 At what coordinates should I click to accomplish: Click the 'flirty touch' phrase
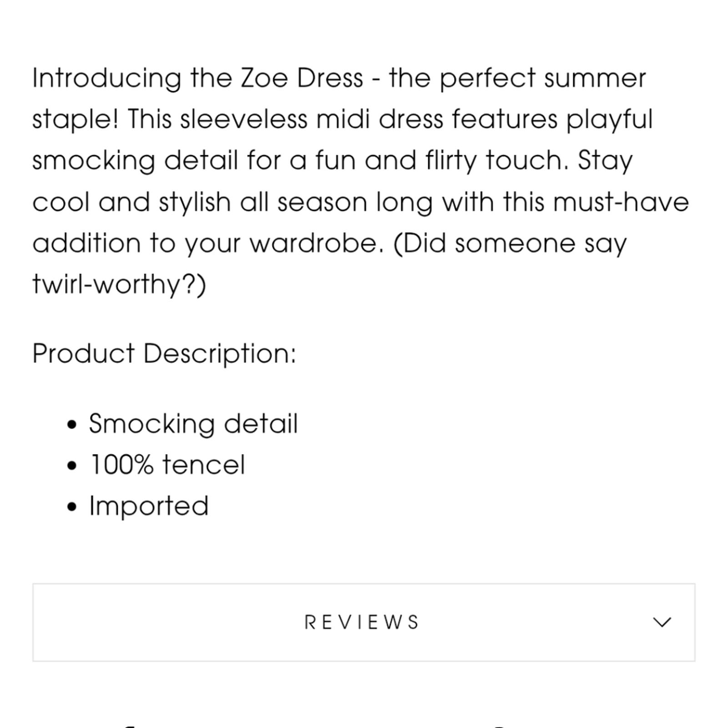[494, 162]
